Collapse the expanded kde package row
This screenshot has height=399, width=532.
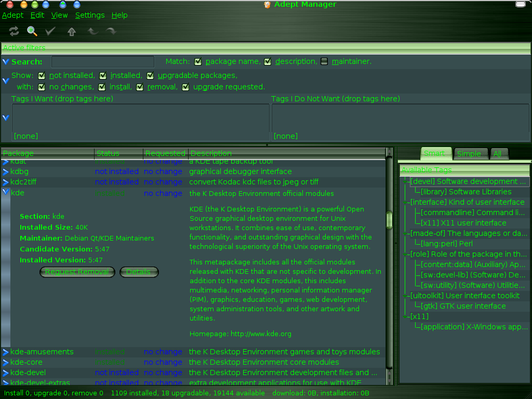point(5,192)
